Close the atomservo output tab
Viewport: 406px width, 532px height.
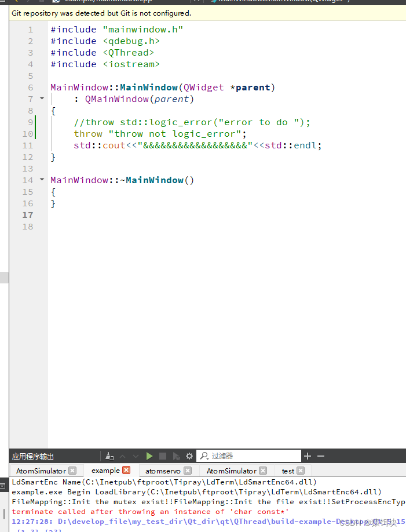188,471
